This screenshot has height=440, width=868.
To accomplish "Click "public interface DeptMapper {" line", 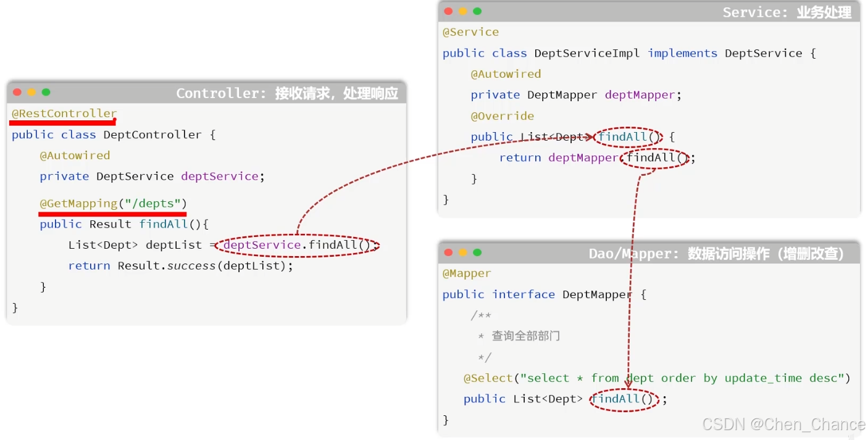I will click(545, 294).
